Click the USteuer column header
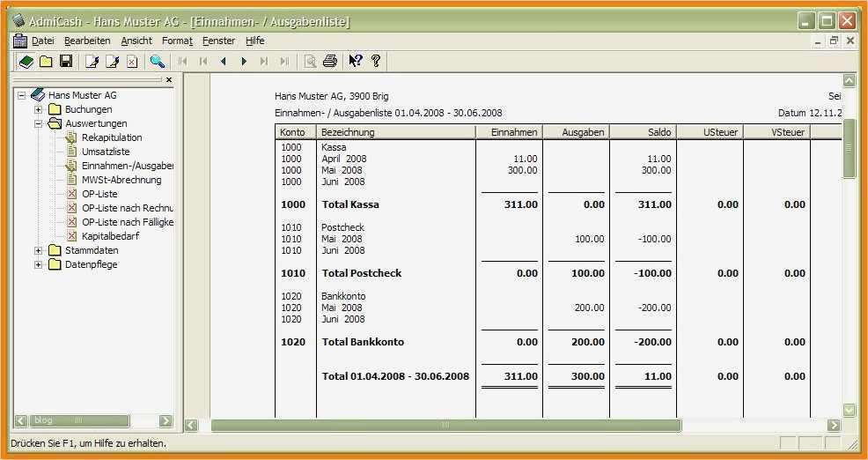The width and height of the screenshot is (868, 460). [x=710, y=132]
